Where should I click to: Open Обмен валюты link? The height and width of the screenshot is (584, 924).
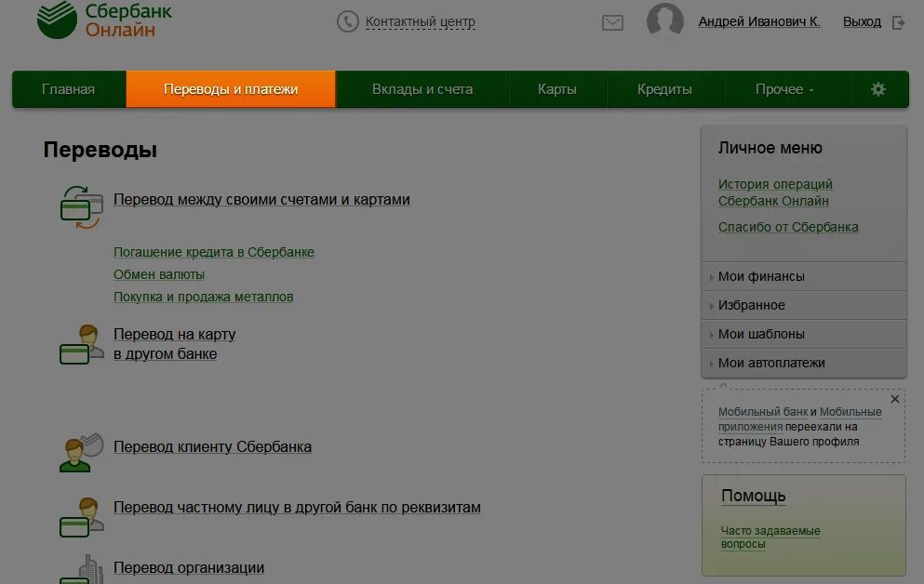pos(158,274)
